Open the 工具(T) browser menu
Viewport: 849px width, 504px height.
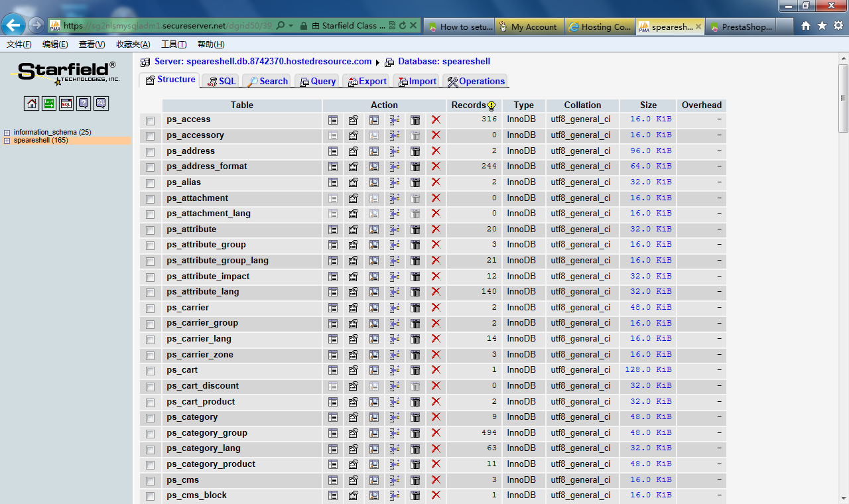coord(174,44)
